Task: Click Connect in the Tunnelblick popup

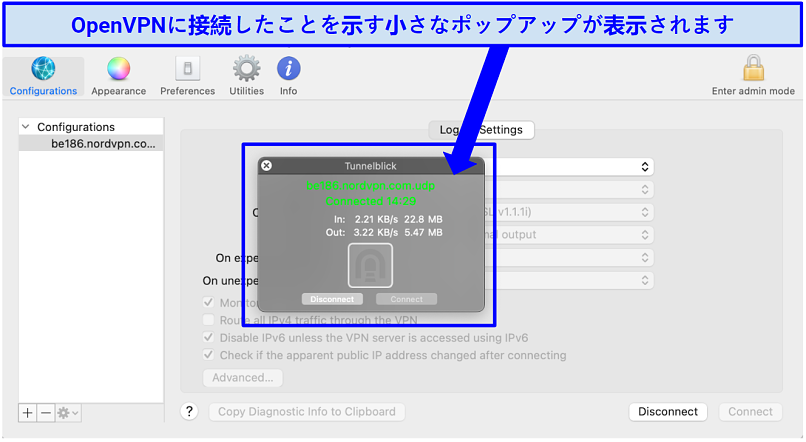Action: pyautogui.click(x=406, y=299)
